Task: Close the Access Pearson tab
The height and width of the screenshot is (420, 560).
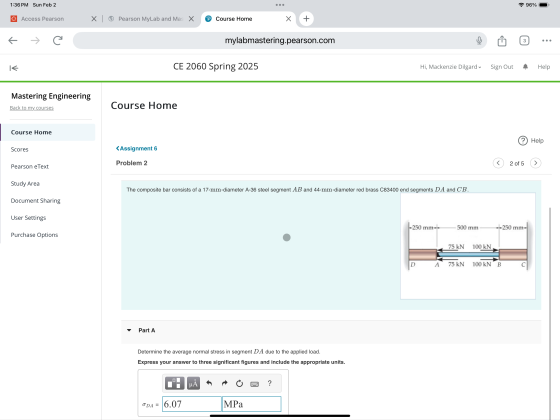Action: (94, 19)
